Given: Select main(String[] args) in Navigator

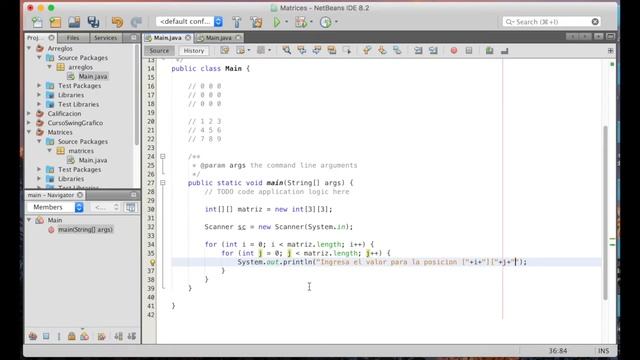Looking at the screenshot, I should tap(85, 229).
